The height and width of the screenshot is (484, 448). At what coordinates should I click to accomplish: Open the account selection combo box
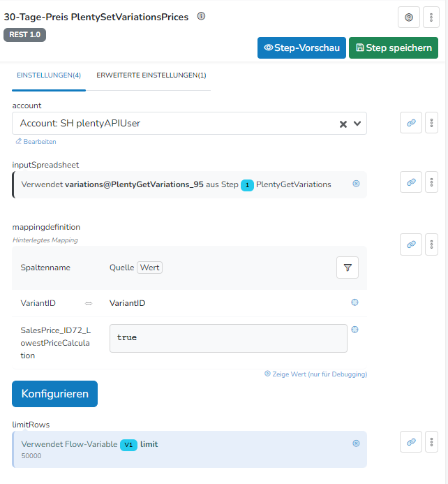[x=174, y=124]
